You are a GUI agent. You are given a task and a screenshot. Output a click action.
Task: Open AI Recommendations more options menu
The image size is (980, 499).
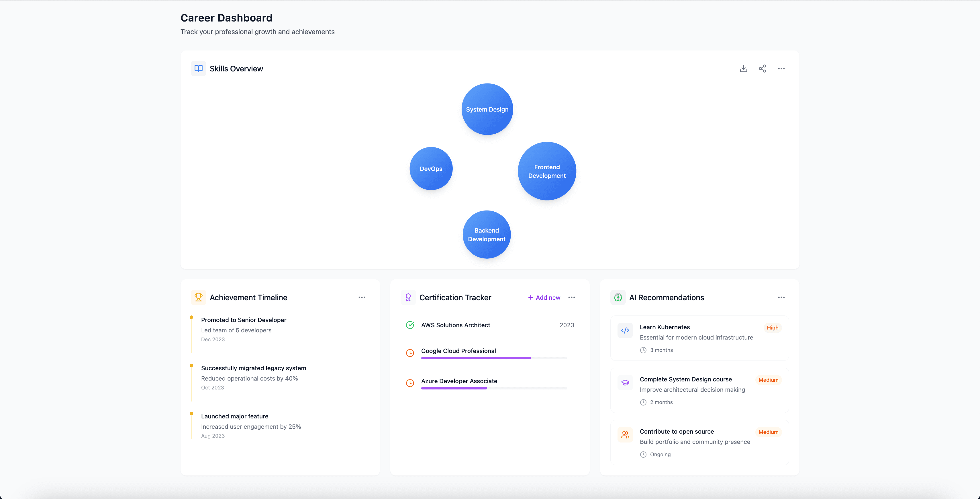pyautogui.click(x=781, y=297)
